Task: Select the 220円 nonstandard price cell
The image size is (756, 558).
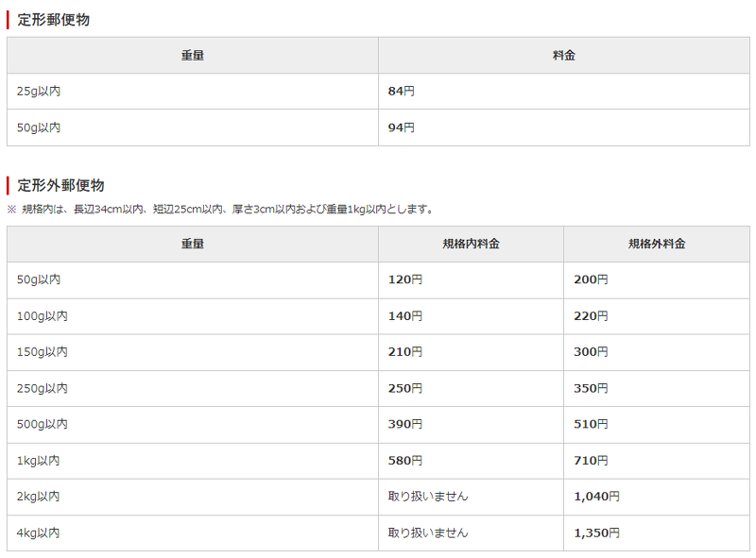Action: coord(591,315)
